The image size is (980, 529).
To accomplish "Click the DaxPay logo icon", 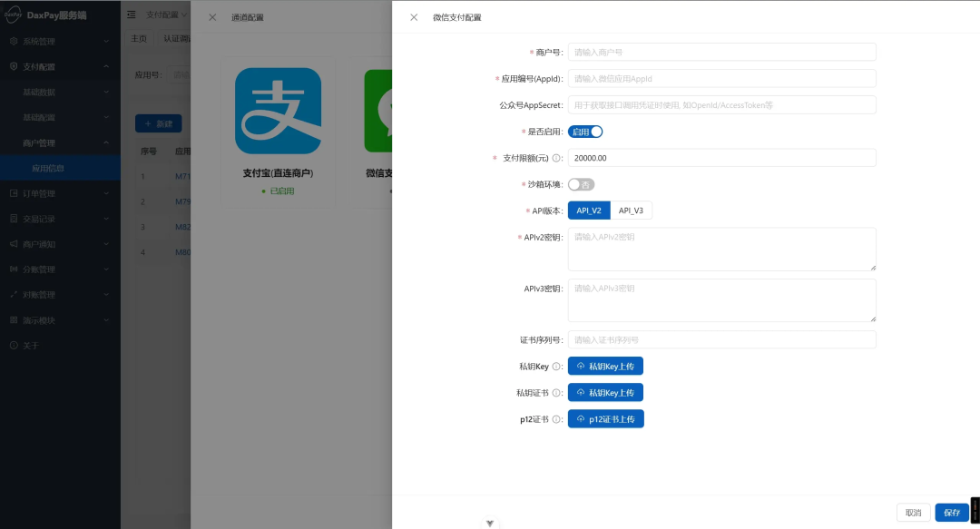I will pyautogui.click(x=15, y=15).
